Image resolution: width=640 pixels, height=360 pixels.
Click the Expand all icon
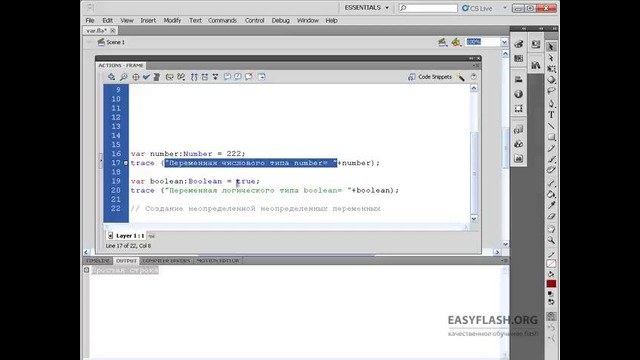(215, 77)
